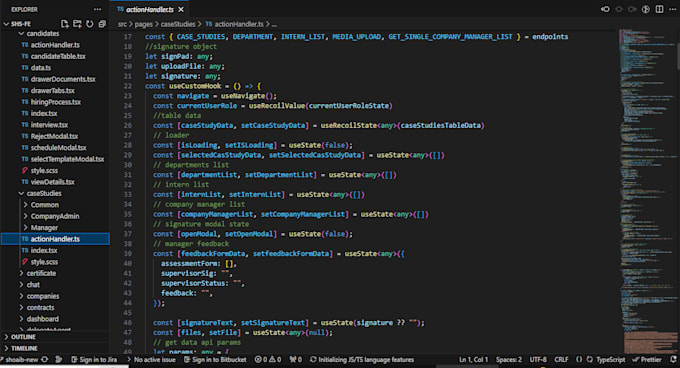The height and width of the screenshot is (368, 680).
Task: Open warnings count in status bar
Action: tap(275, 359)
